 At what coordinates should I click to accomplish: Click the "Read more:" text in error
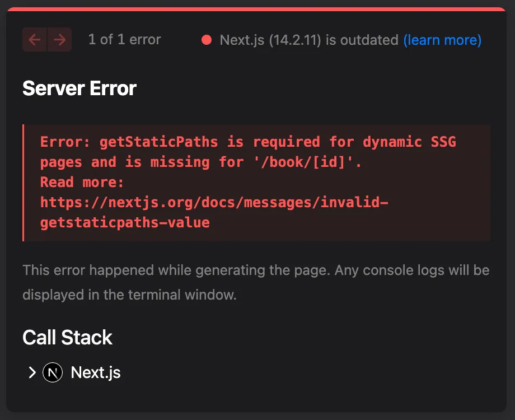[82, 182]
